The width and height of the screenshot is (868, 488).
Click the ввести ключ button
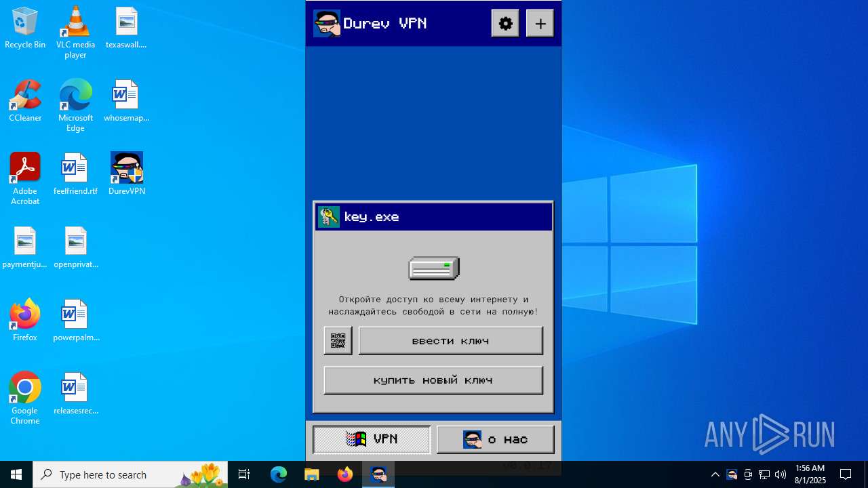click(450, 341)
